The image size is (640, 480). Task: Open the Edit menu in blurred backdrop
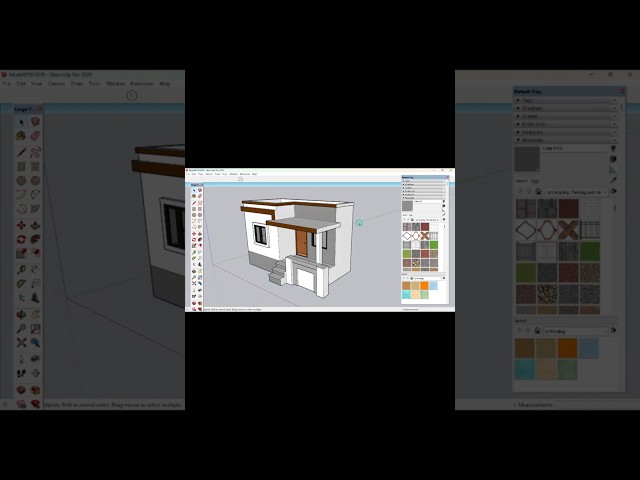21,84
